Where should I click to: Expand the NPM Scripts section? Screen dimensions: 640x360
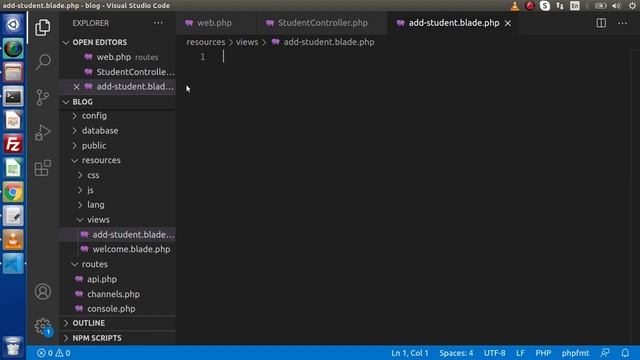pos(118,338)
